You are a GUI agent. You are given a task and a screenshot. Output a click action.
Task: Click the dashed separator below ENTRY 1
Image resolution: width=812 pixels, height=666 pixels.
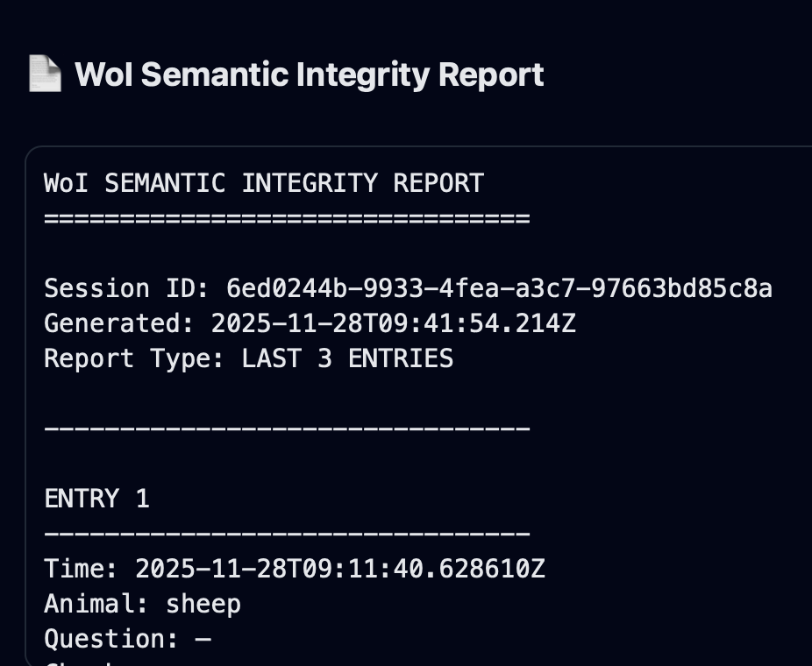coord(287,534)
